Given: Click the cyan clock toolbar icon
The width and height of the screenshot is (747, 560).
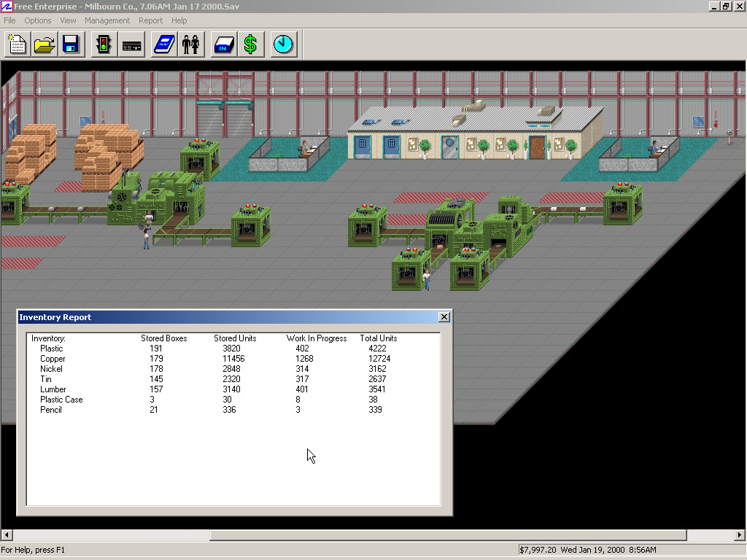Looking at the screenshot, I should click(284, 44).
